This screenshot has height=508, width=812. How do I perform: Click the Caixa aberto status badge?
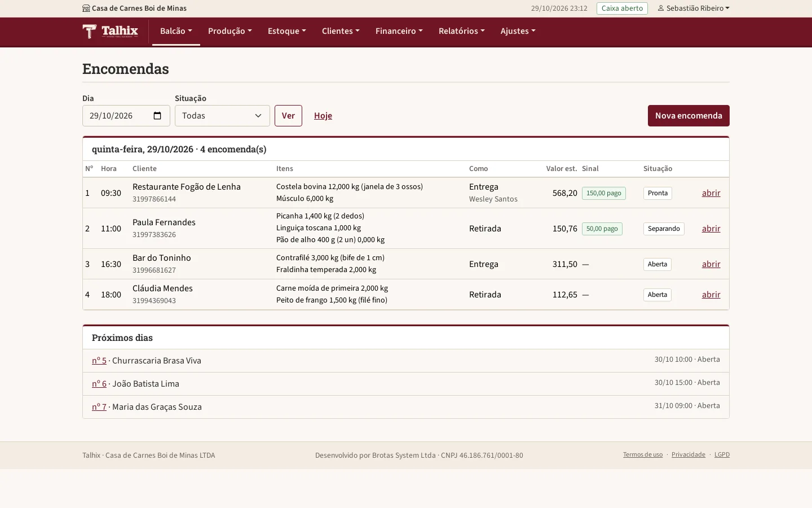pyautogui.click(x=622, y=8)
